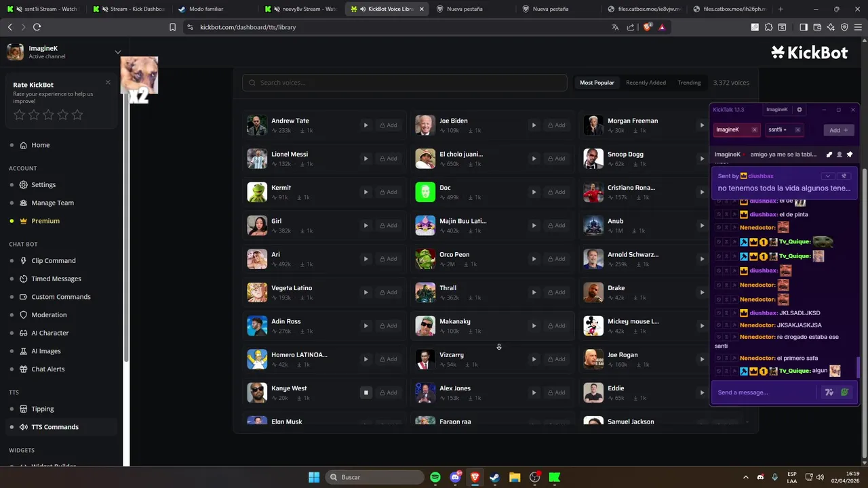Image resolution: width=868 pixels, height=488 pixels.
Task: Add the Lionel Messi voice
Action: point(389,159)
